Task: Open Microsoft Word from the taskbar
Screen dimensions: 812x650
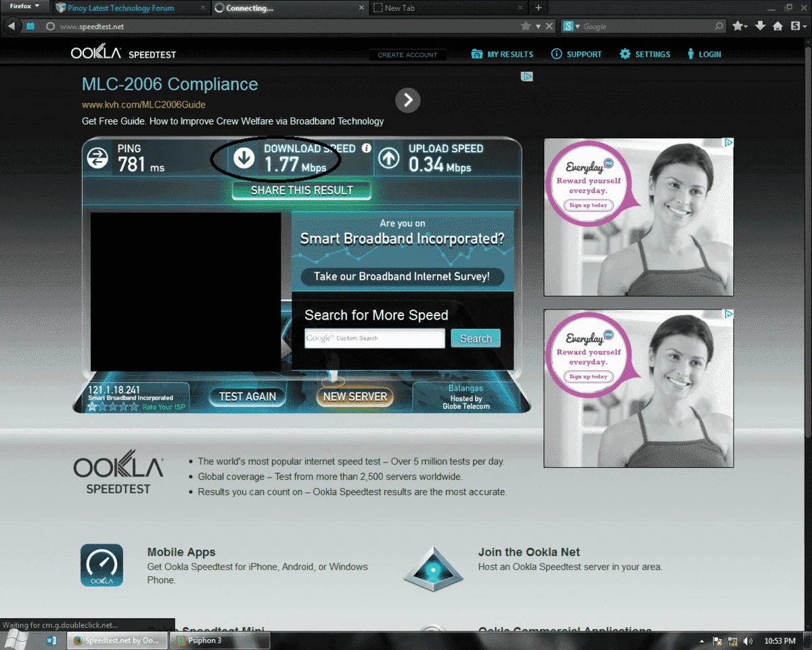Action: pos(51,641)
